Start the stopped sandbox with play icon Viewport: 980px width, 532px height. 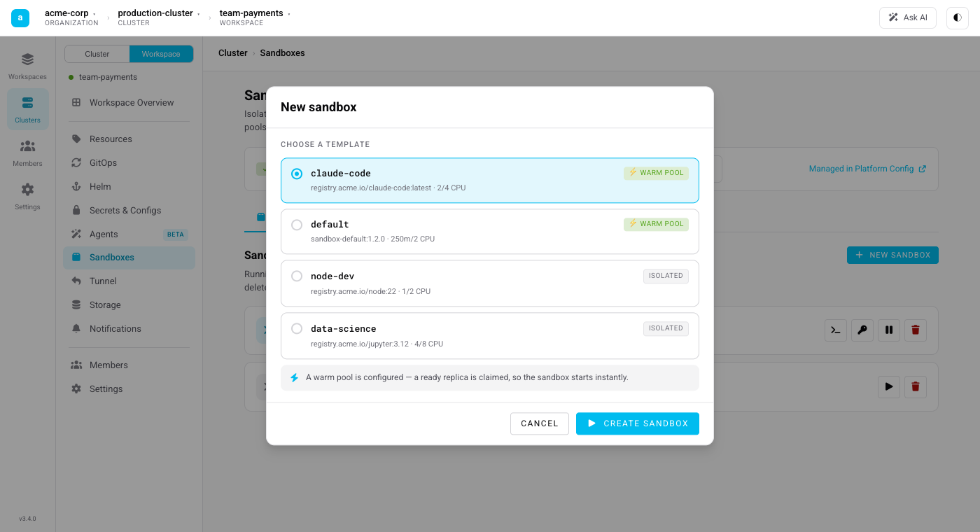889,386
